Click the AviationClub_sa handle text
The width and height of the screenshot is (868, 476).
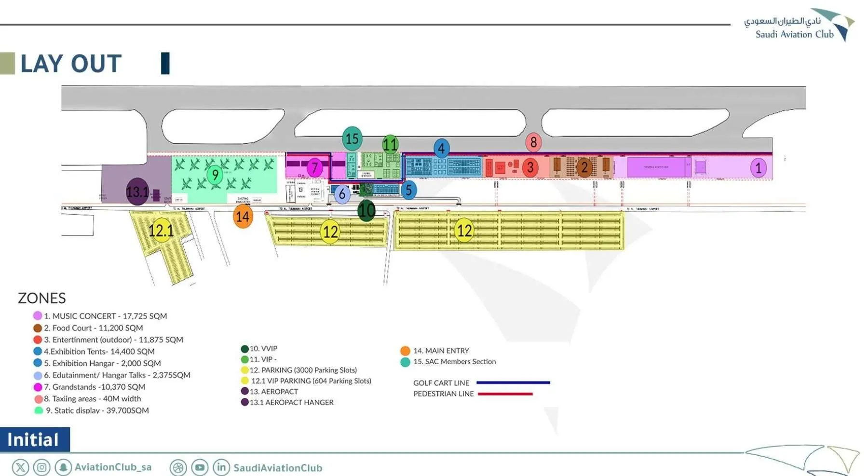pos(113,467)
